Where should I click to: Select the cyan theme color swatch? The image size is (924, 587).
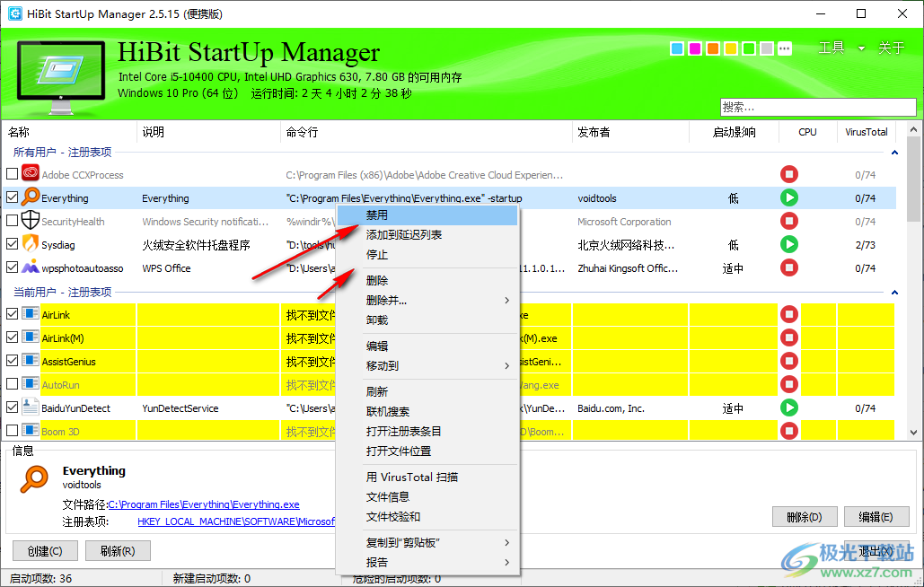click(x=677, y=48)
